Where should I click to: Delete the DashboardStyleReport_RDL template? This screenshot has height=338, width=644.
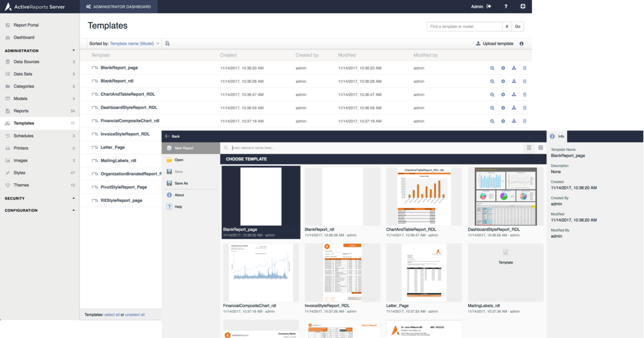524,108
